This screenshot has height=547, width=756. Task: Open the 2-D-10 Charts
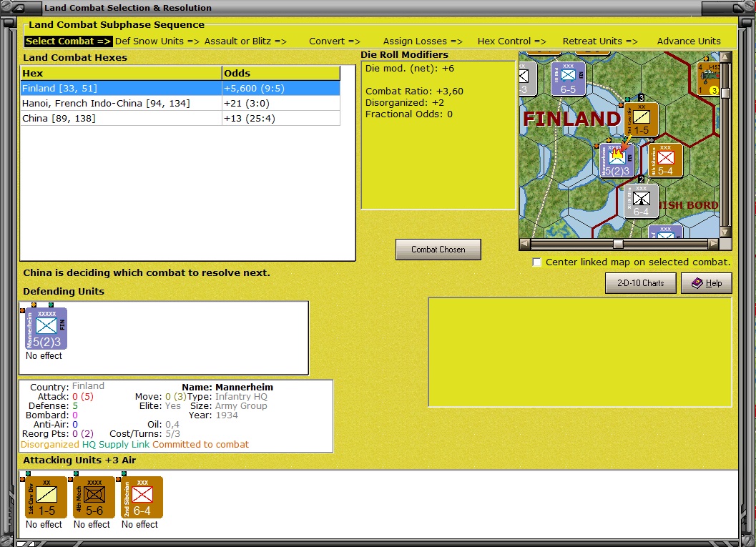640,283
